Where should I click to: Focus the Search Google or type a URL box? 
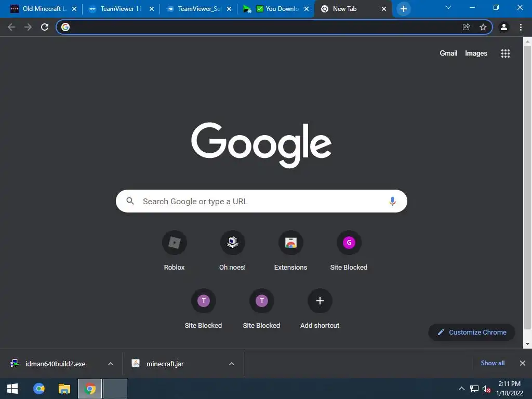click(261, 201)
